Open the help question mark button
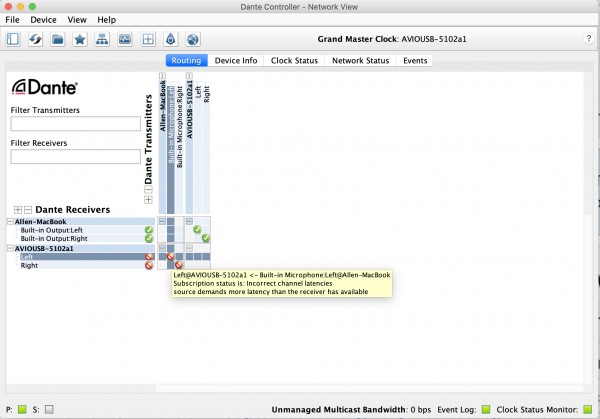 click(x=589, y=39)
